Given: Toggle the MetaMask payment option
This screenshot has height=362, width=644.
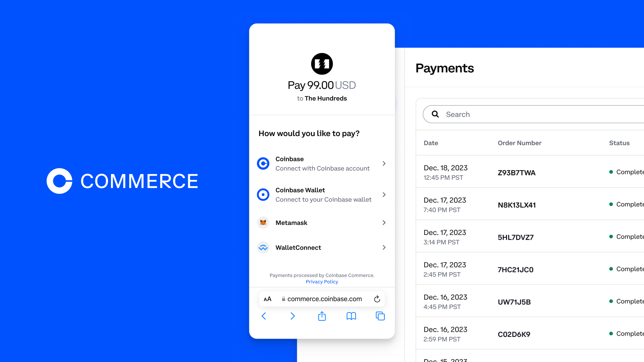Looking at the screenshot, I should point(322,222).
